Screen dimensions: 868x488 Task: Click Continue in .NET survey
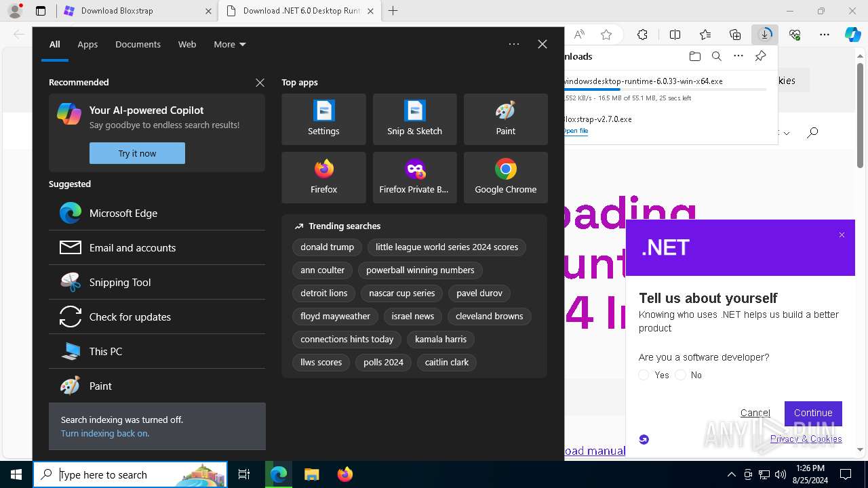813,413
